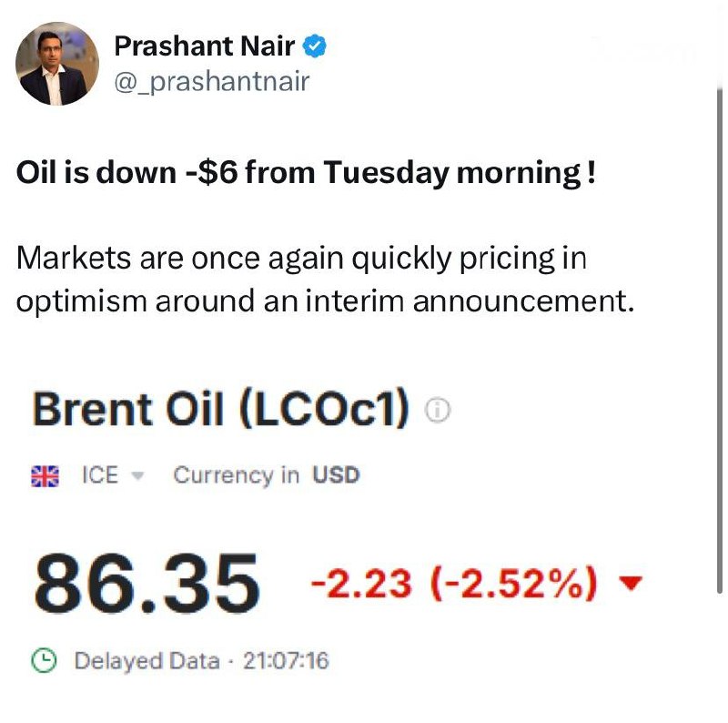Click the blue verified badge
This screenshot has width=728, height=723.
tap(314, 46)
